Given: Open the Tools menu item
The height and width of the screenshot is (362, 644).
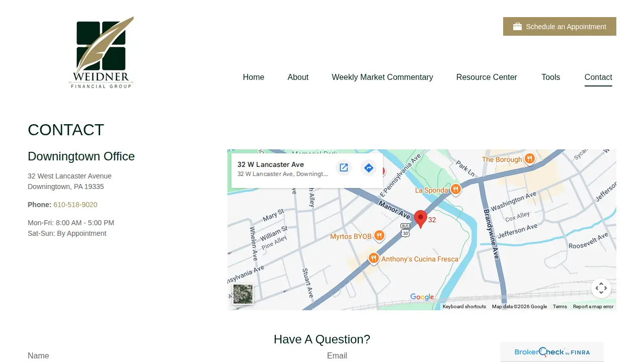Looking at the screenshot, I should pos(551,77).
